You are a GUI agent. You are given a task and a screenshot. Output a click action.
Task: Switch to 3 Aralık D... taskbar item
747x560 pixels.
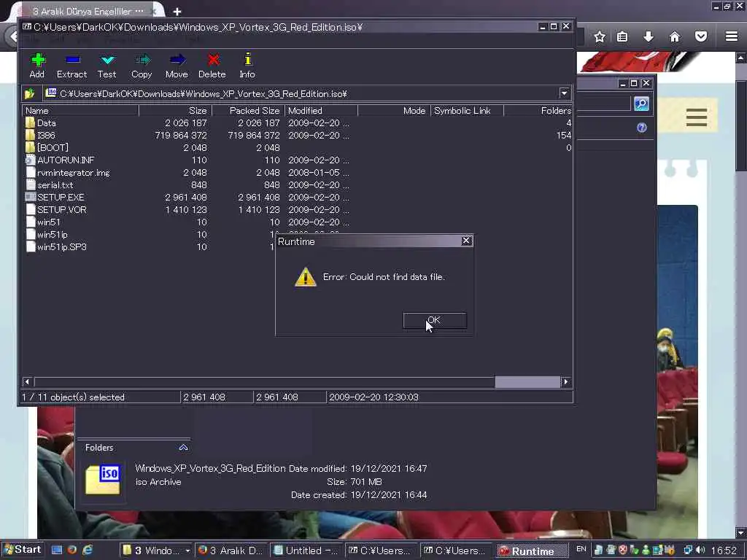230,551
